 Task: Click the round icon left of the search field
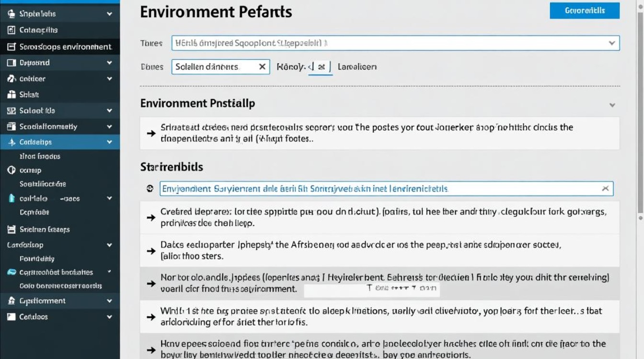pos(150,189)
